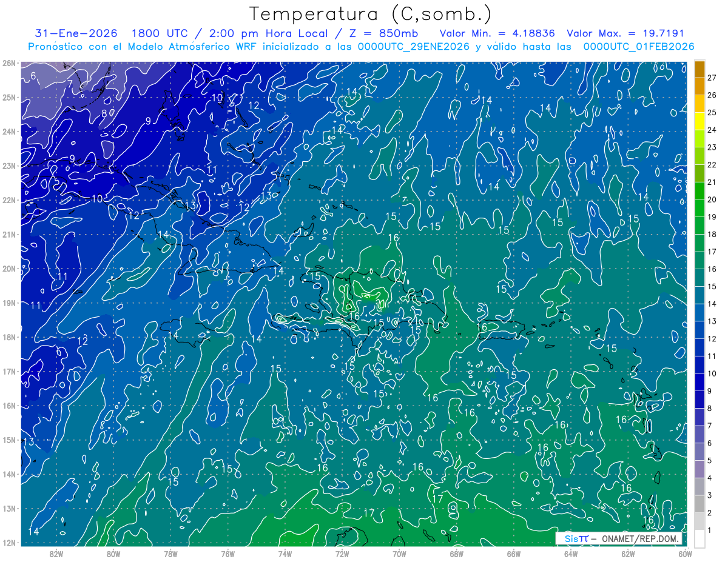The width and height of the screenshot is (728, 562).
Task: Click the contour label '8' on the map
Action: click(104, 113)
